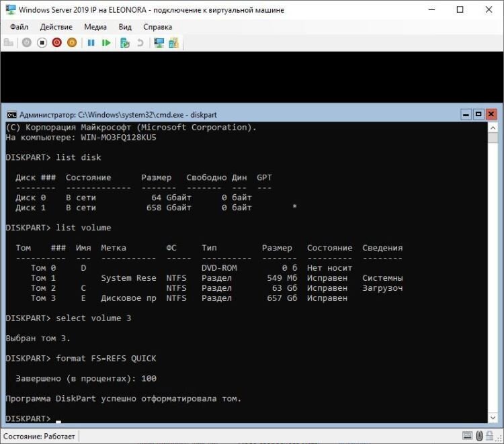
Task: Maximize the cmd.exe diskpart window
Action: point(478,114)
